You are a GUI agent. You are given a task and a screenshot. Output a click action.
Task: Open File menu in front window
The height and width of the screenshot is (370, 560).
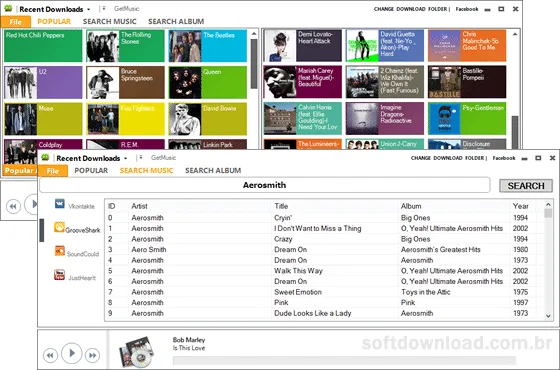coord(52,171)
